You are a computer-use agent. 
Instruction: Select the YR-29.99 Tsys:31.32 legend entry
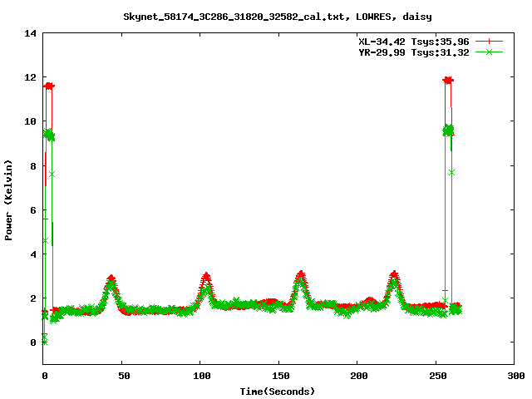click(414, 52)
